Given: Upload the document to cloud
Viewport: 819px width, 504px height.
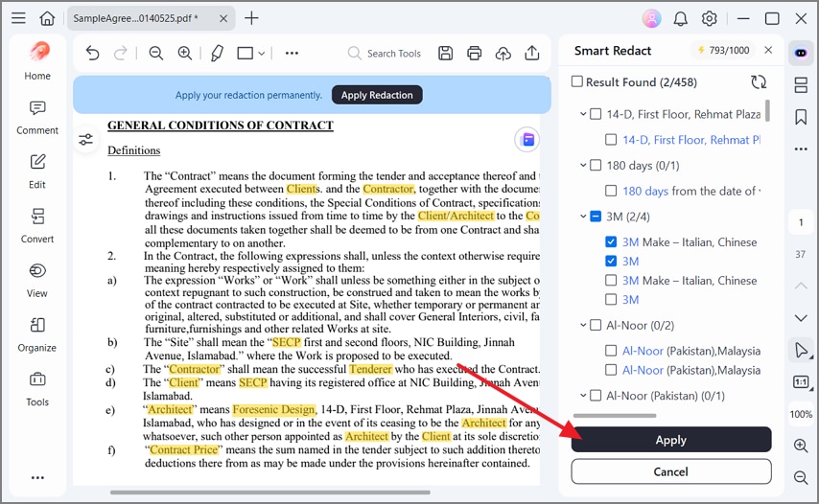Looking at the screenshot, I should tap(503, 54).
